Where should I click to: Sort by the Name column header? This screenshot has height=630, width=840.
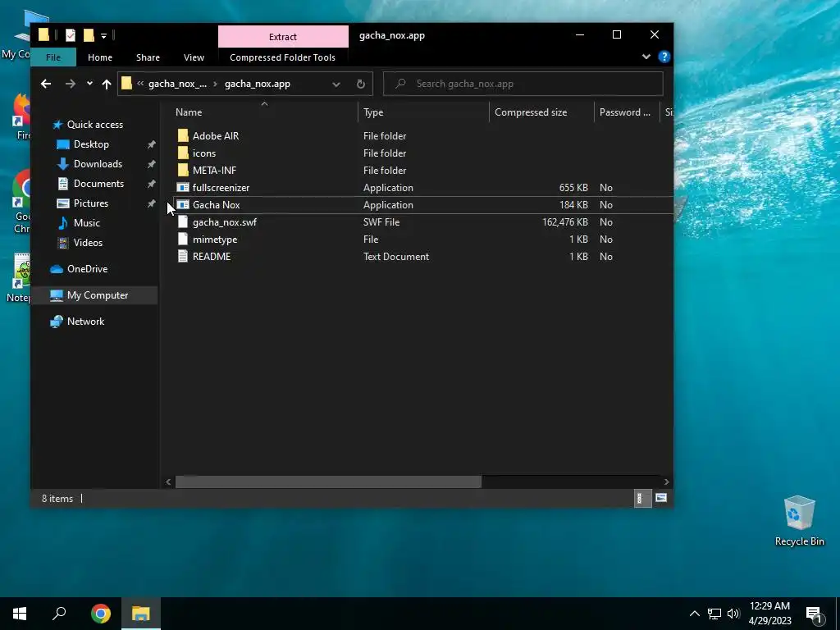266,112
